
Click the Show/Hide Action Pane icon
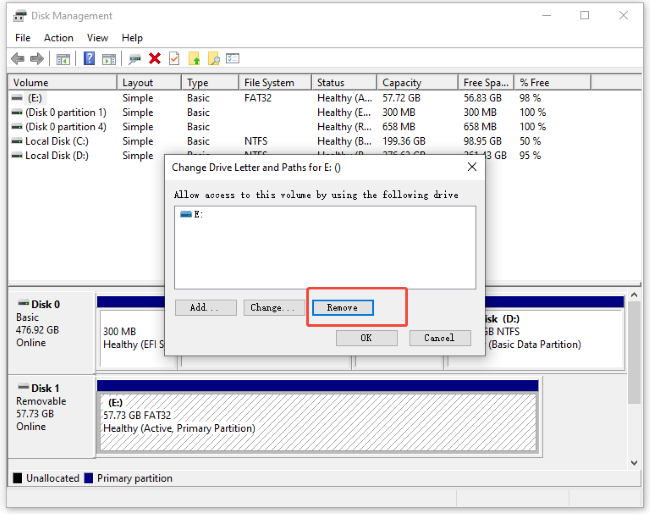pyautogui.click(x=109, y=59)
